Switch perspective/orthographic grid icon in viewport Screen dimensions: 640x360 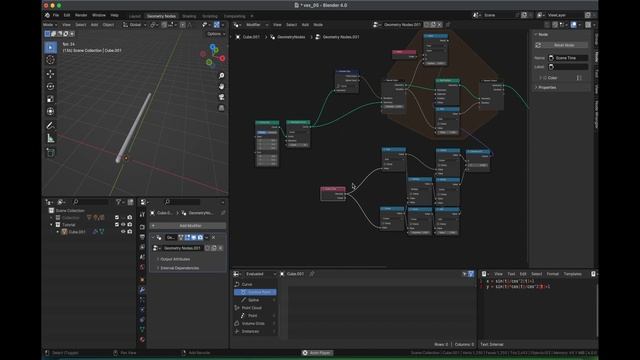221,108
